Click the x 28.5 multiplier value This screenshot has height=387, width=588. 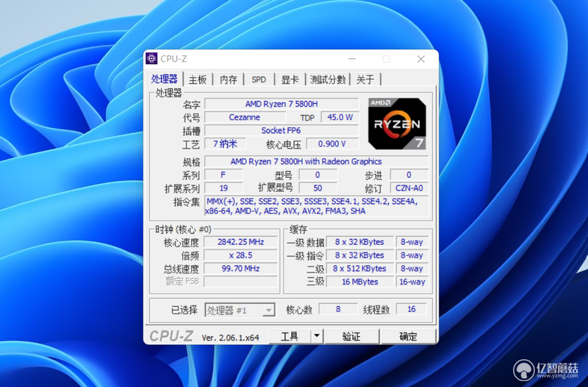coord(241,255)
